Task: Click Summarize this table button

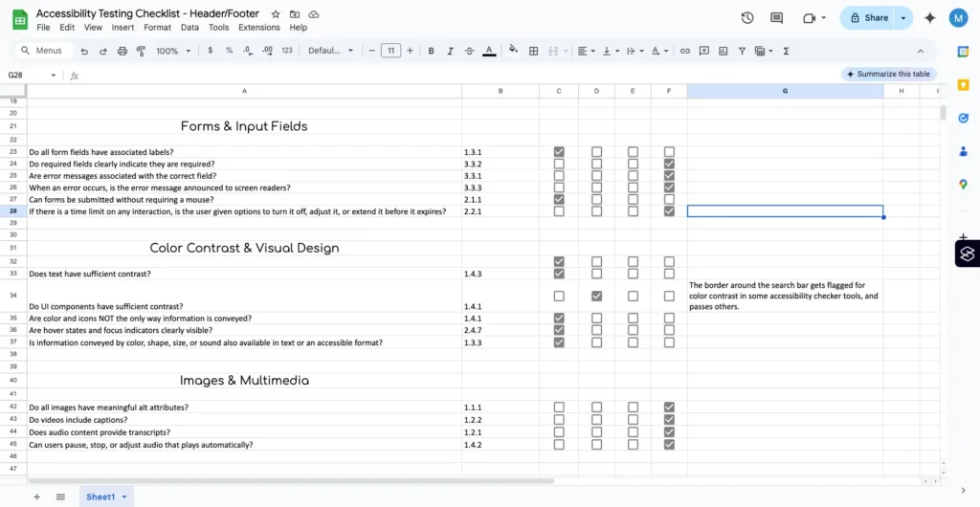Action: coord(889,75)
